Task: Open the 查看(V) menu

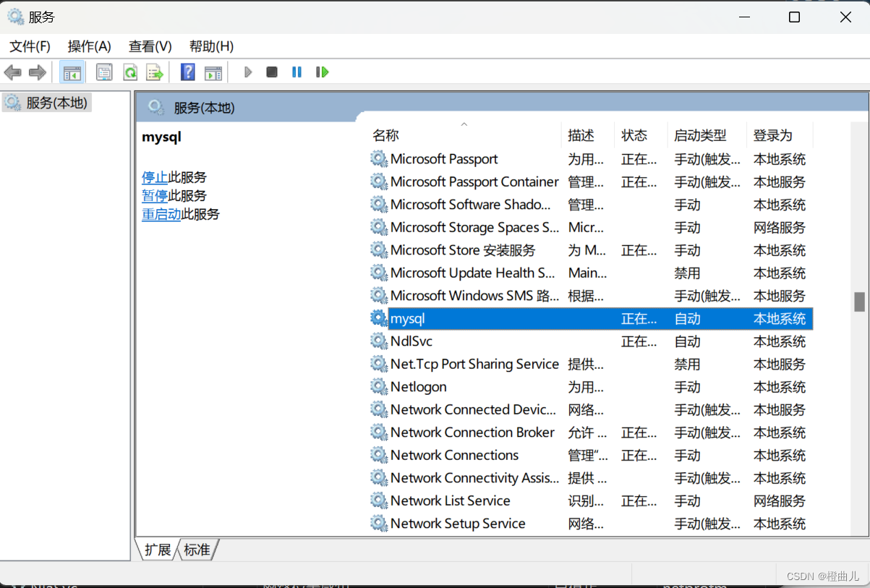Action: [150, 46]
